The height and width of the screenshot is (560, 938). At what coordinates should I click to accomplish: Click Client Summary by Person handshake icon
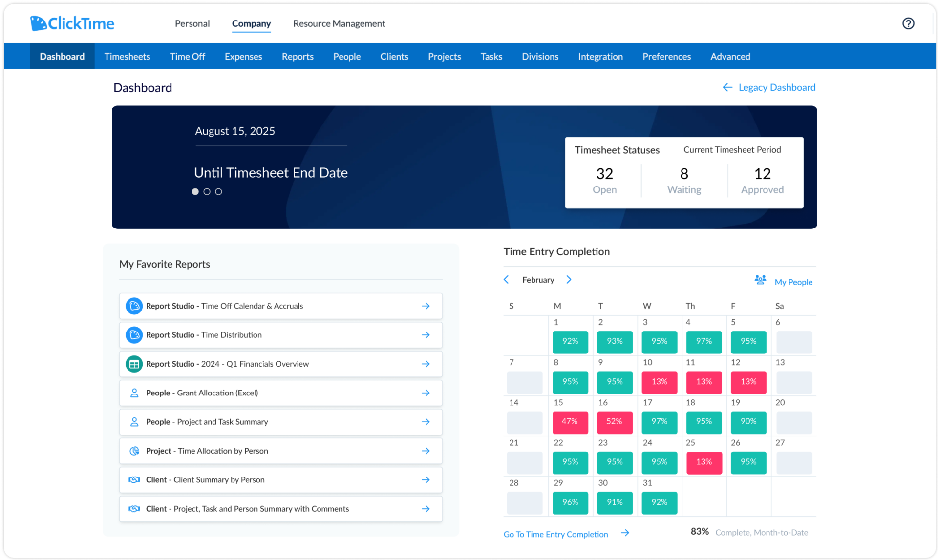(134, 480)
